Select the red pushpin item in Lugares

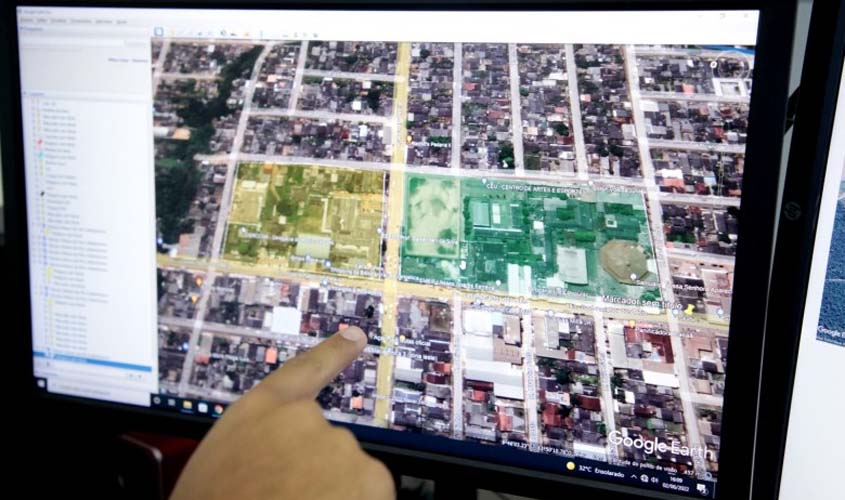pyautogui.click(x=40, y=143)
